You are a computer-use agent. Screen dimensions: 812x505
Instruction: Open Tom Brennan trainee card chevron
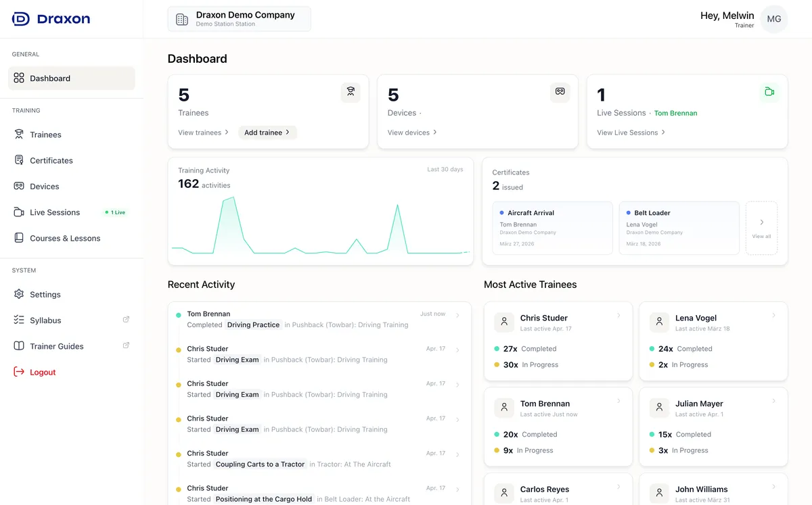(x=618, y=401)
